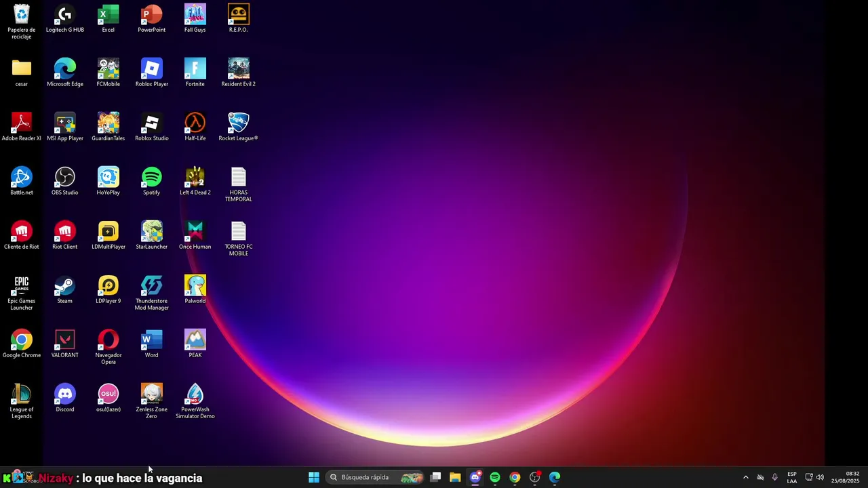Select the Steam desktop shortcut
Viewport: 868px width, 488px height.
click(65, 289)
